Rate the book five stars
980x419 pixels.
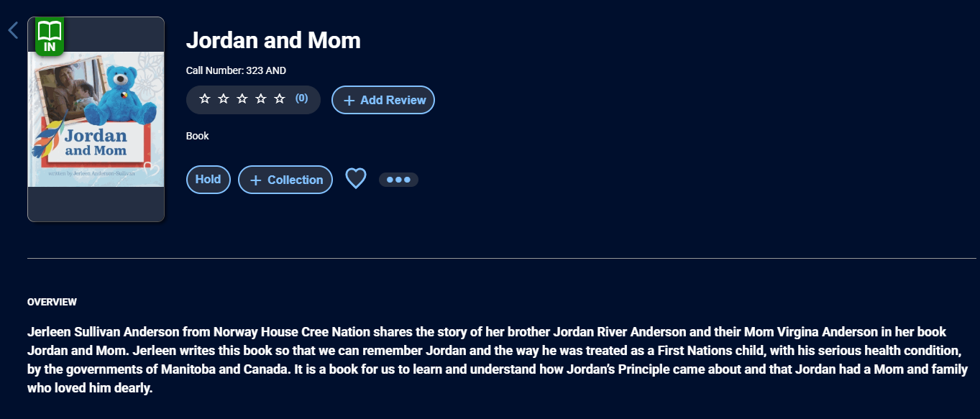(x=280, y=99)
